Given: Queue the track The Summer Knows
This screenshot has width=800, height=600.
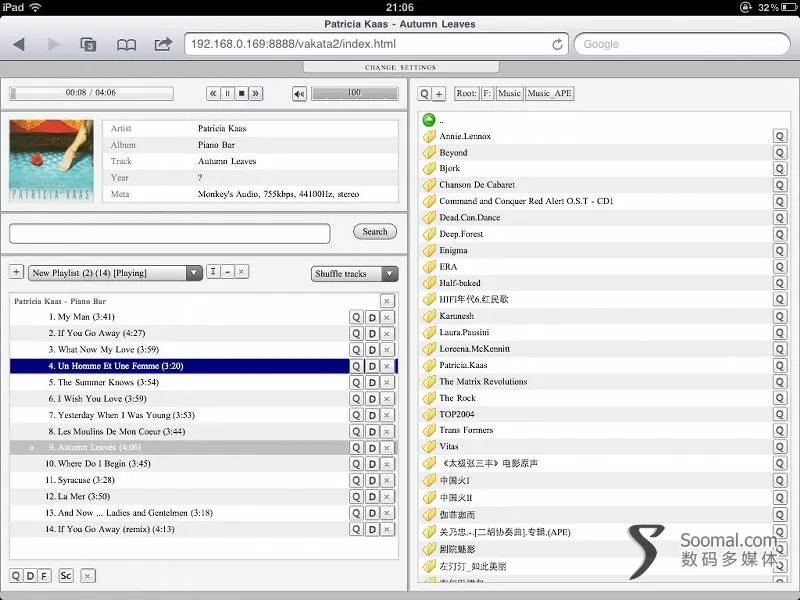Looking at the screenshot, I should 356,383.
